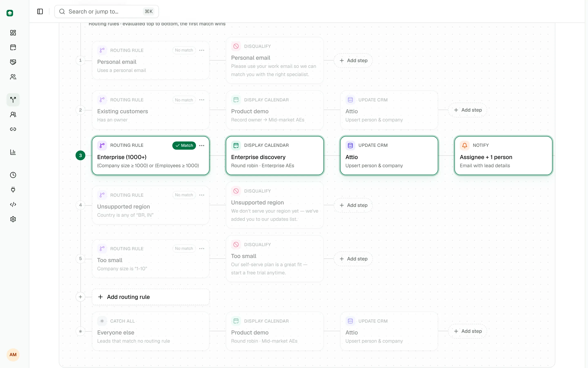Add step after Unsupported region disqualify

pos(353,205)
